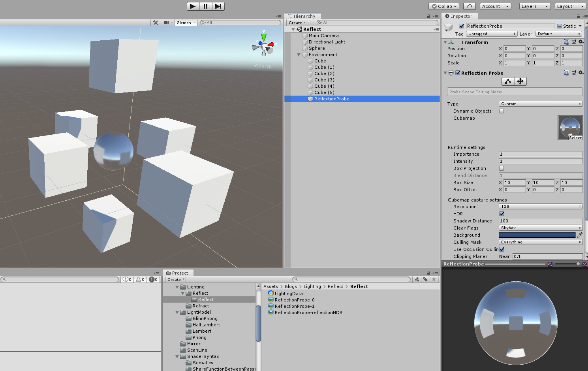Click the Reflection Probe component settings gear icon
Image resolution: width=588 pixels, height=371 pixels.
pyautogui.click(x=580, y=73)
